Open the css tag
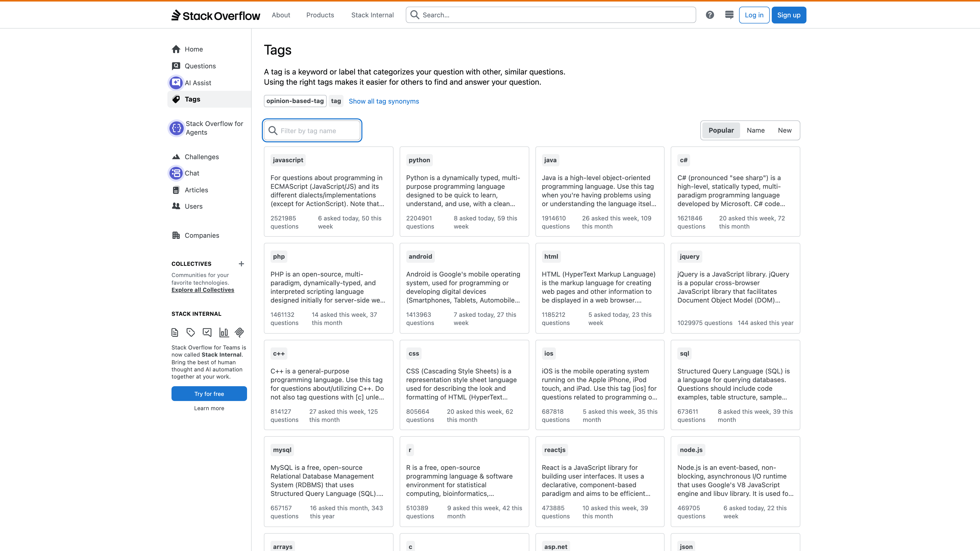The image size is (980, 551). click(413, 353)
